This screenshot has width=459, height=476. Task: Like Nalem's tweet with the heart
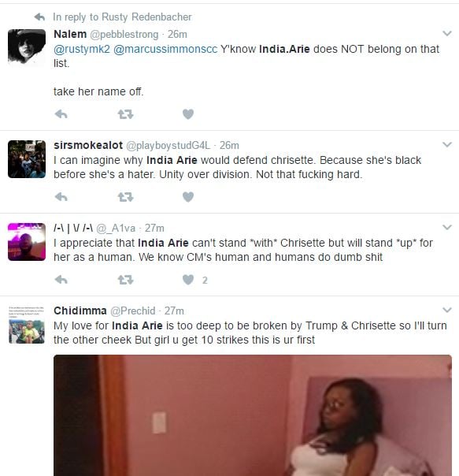click(188, 114)
